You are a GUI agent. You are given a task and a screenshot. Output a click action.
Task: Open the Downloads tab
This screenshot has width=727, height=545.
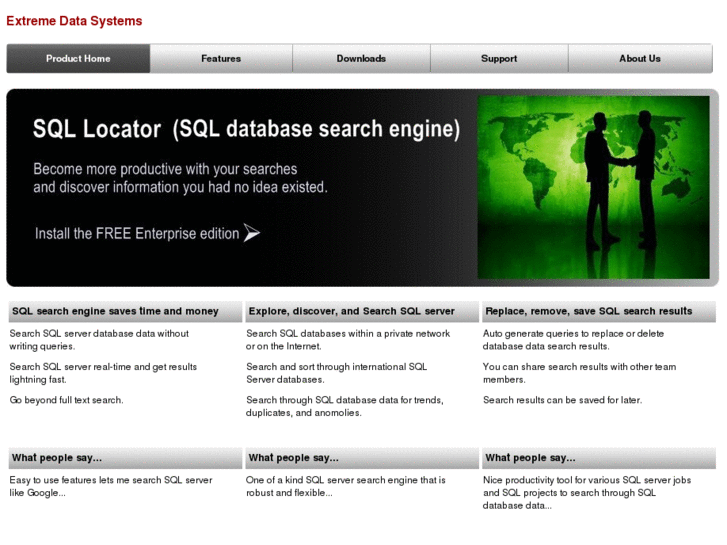361,58
